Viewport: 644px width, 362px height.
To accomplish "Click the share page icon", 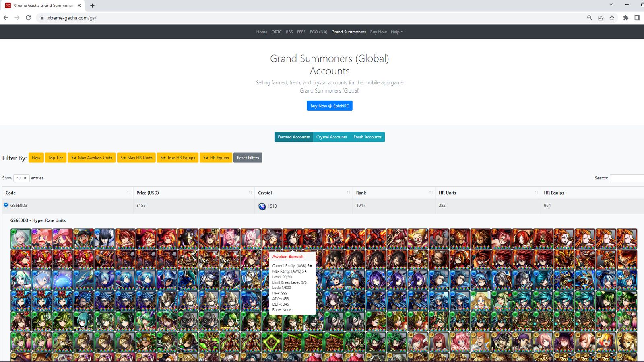I will click(x=601, y=18).
